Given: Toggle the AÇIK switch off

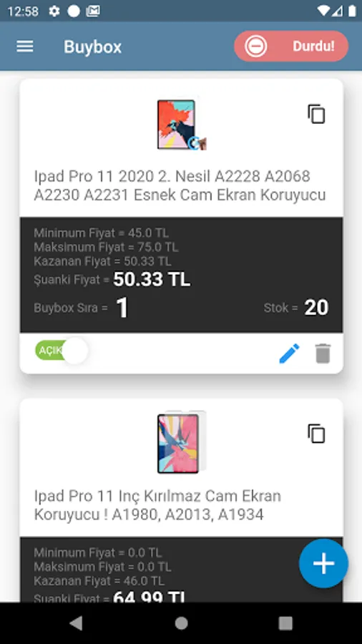Looking at the screenshot, I should pos(62,351).
